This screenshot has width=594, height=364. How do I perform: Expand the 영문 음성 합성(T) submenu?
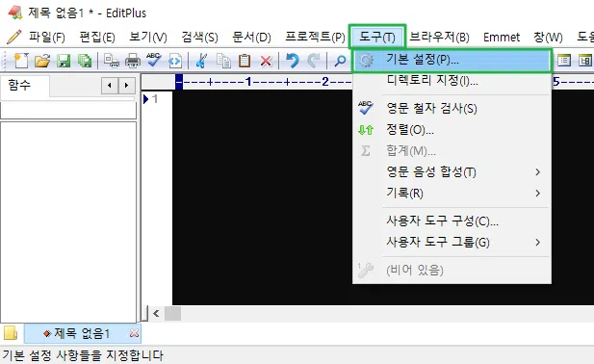click(x=452, y=172)
